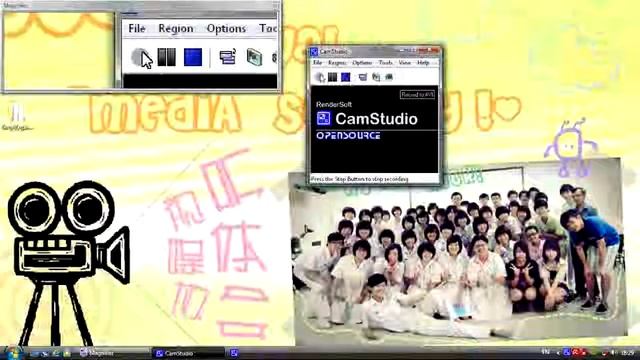Image resolution: width=640 pixels, height=360 pixels.
Task: Stop recording using the blue Stop icon
Action: click(x=346, y=77)
